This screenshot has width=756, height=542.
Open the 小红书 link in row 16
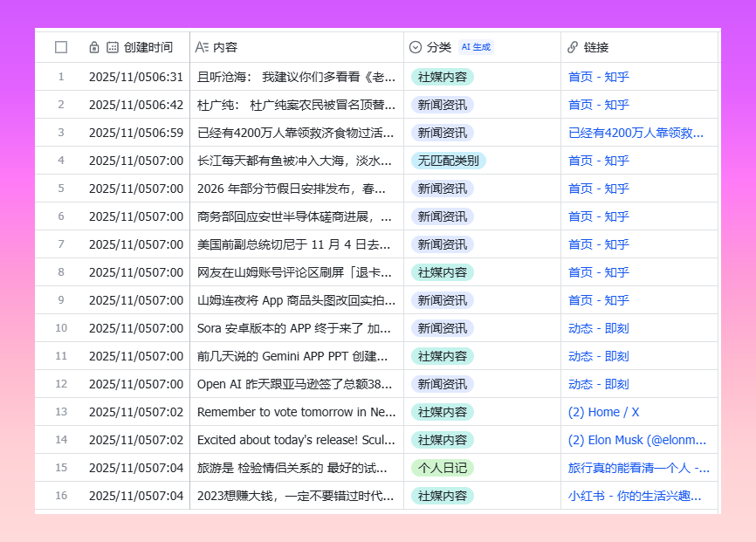(x=635, y=496)
